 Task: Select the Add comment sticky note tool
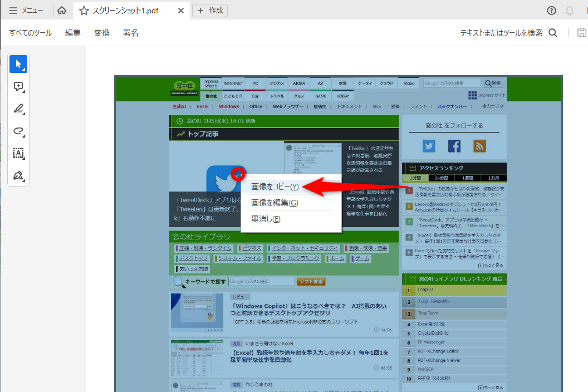point(17,87)
